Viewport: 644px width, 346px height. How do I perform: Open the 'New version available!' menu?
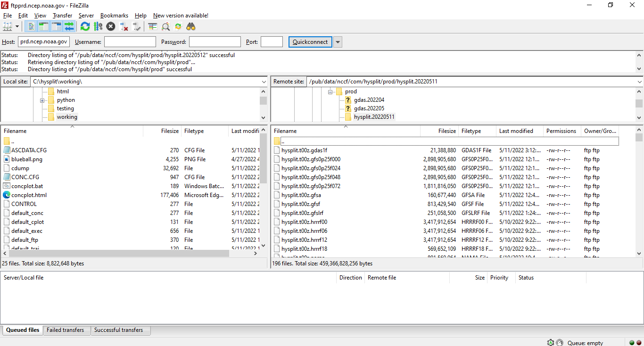click(181, 16)
